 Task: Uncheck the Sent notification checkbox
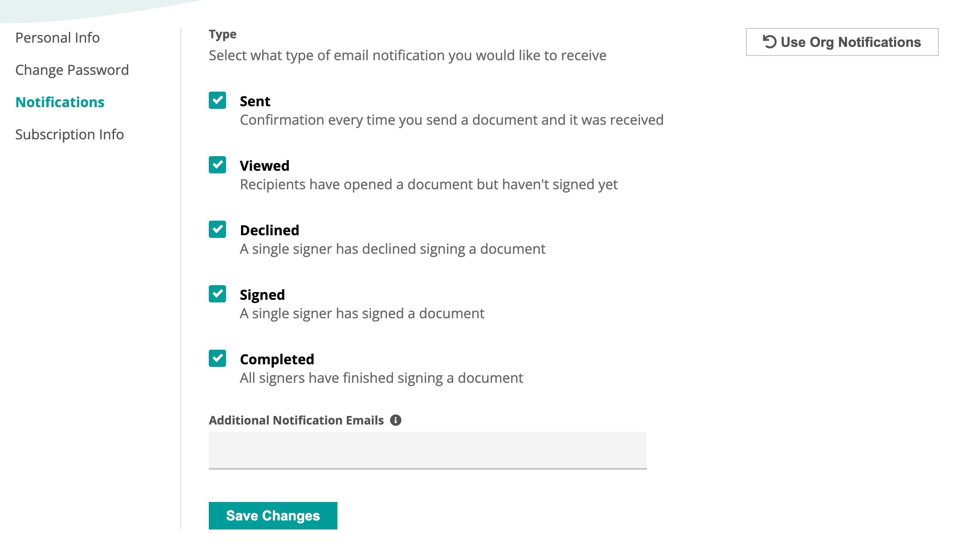click(x=217, y=100)
